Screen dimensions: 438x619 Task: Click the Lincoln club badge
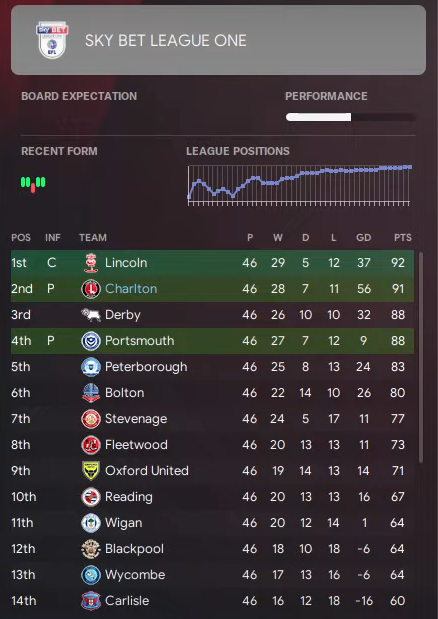91,263
